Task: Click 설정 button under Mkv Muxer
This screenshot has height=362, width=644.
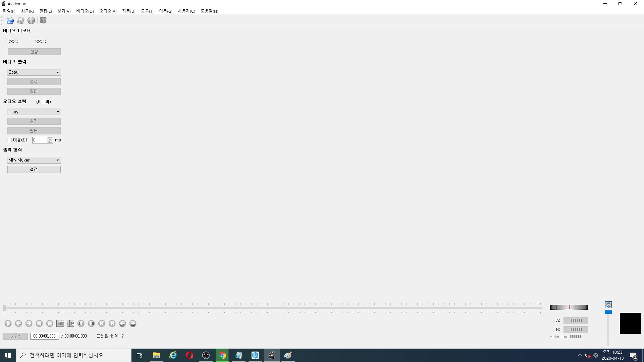Action: coord(34,170)
